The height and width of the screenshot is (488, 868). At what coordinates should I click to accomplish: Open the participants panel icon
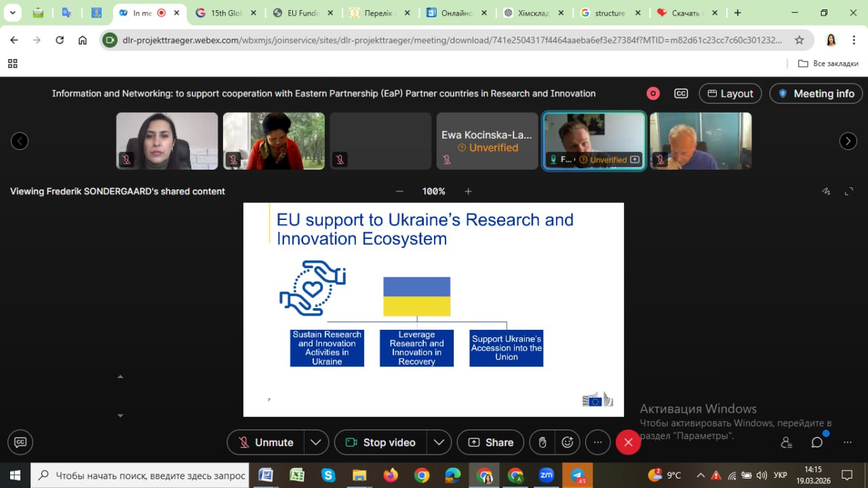click(x=787, y=443)
